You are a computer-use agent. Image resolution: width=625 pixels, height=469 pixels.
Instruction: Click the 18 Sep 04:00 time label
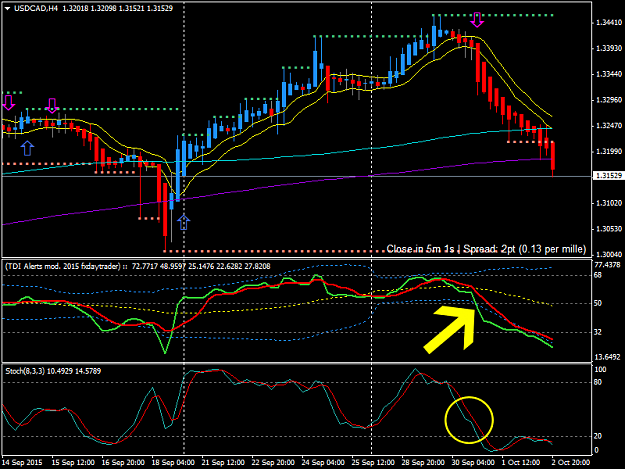pos(173,462)
